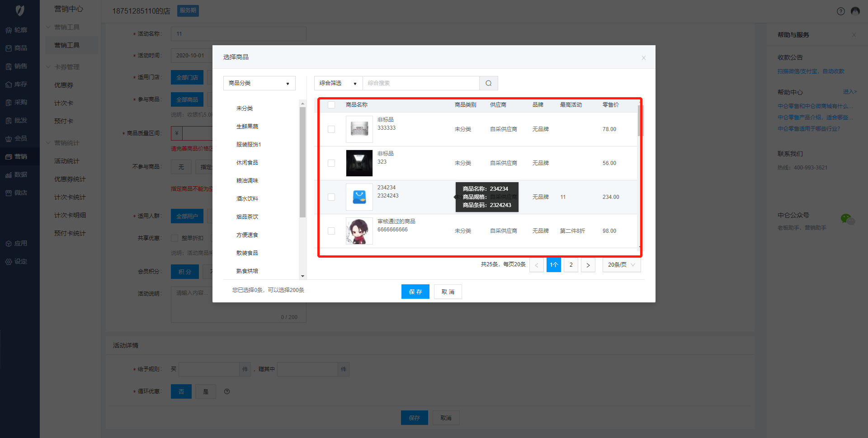Click the 库存 sidebar icon
The height and width of the screenshot is (438, 868).
point(9,85)
